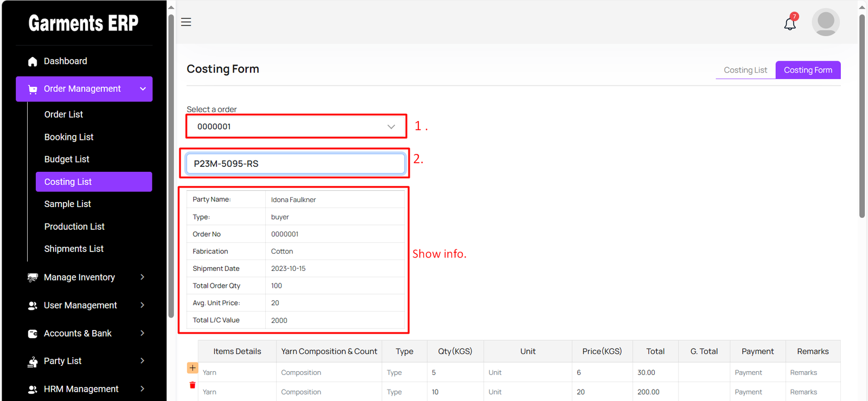Open the notifications bell

790,23
